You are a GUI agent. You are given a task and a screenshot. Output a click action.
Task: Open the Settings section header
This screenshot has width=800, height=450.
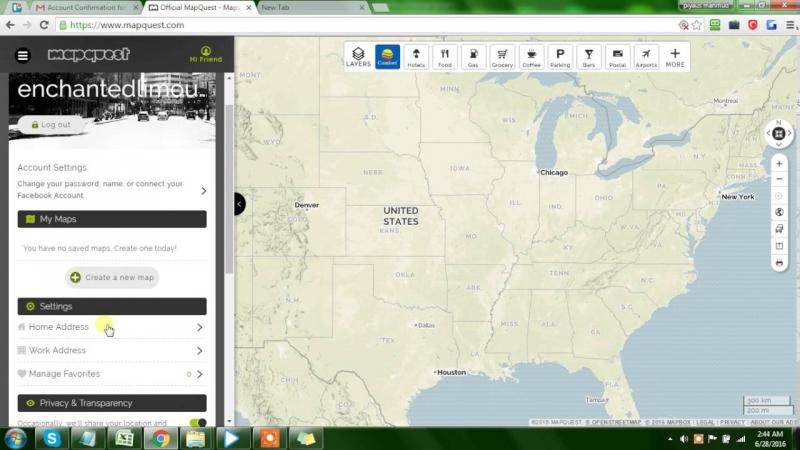point(112,306)
